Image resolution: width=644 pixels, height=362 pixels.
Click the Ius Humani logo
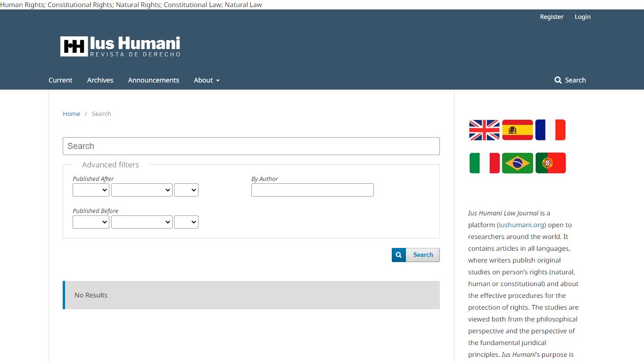pos(120,47)
